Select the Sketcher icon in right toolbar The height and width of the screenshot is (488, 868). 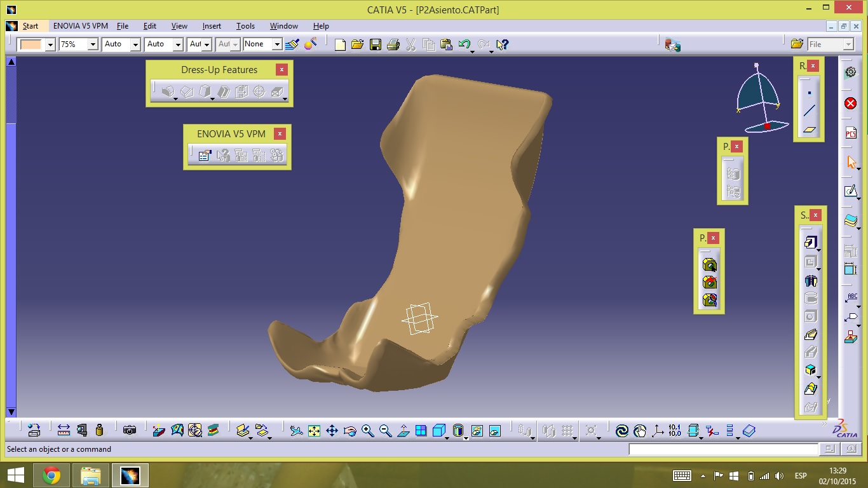tap(850, 191)
